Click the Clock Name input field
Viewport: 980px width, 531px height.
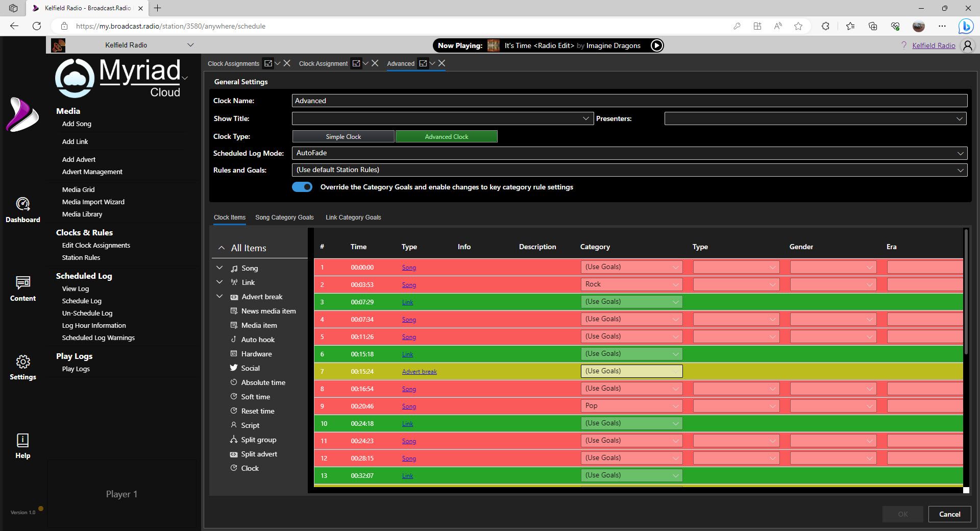(x=629, y=101)
